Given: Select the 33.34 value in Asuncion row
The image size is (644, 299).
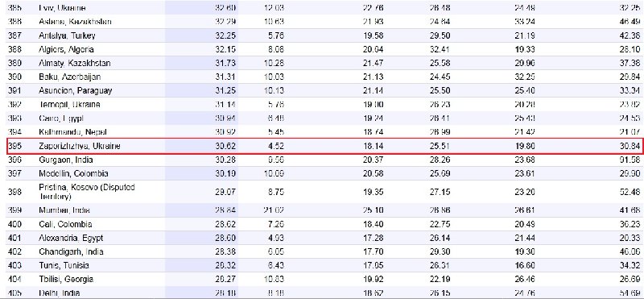Looking at the screenshot, I should coord(630,90).
